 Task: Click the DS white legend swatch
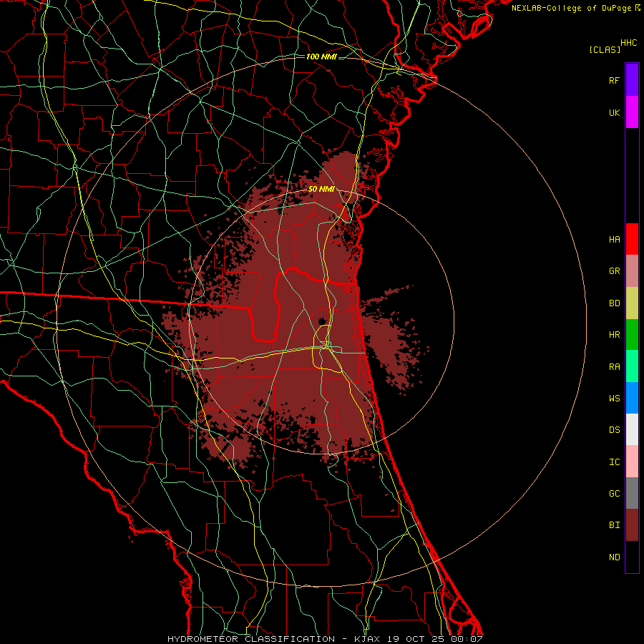click(x=632, y=429)
